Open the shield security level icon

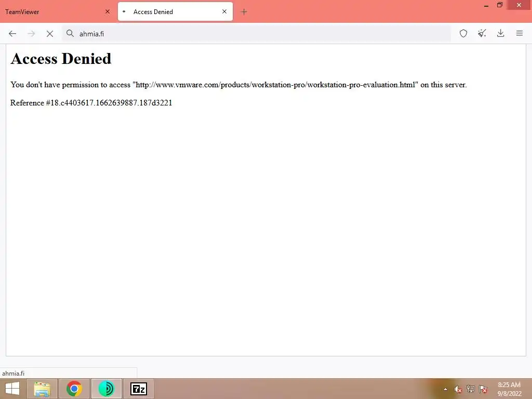tap(463, 33)
